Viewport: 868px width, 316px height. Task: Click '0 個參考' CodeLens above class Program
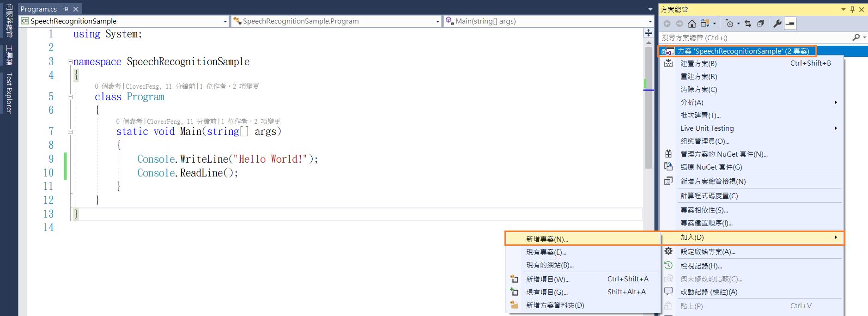[x=108, y=86]
